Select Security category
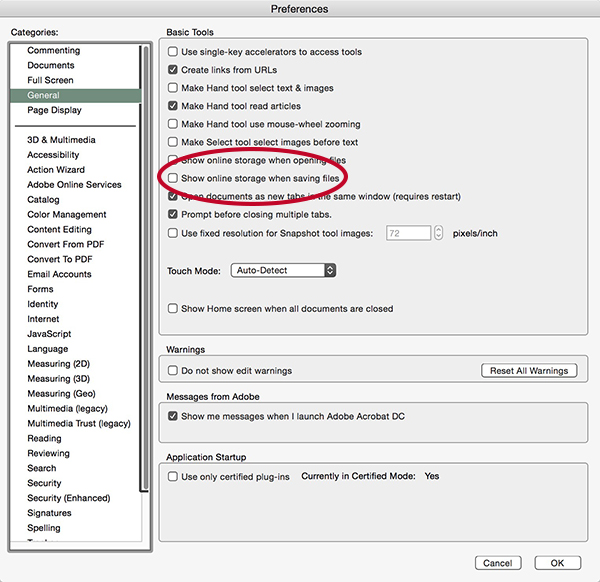600x582 pixels. point(44,483)
